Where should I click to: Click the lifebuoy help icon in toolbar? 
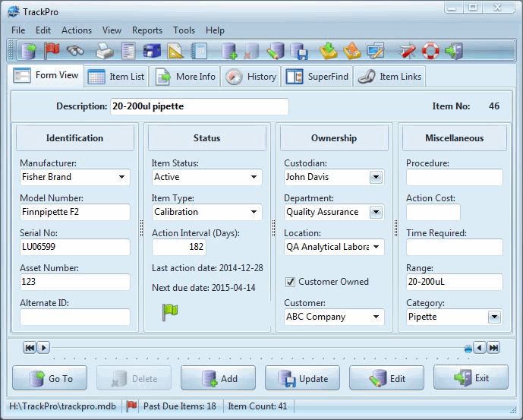click(431, 51)
